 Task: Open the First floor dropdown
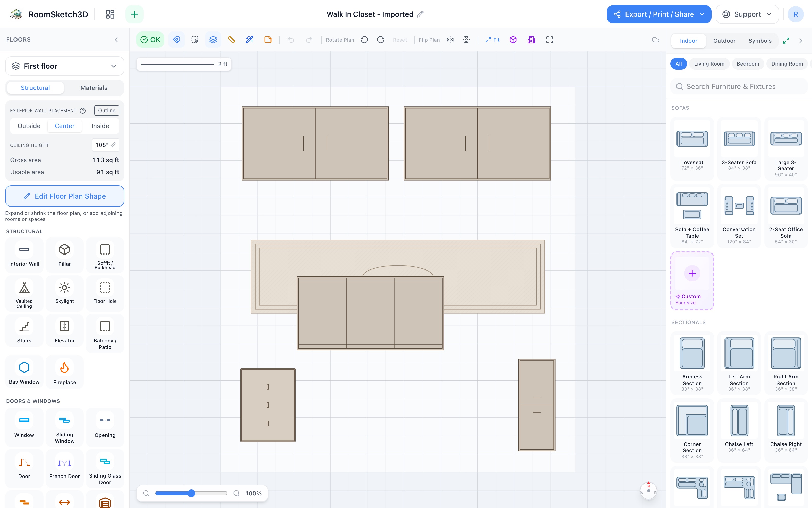pos(64,66)
